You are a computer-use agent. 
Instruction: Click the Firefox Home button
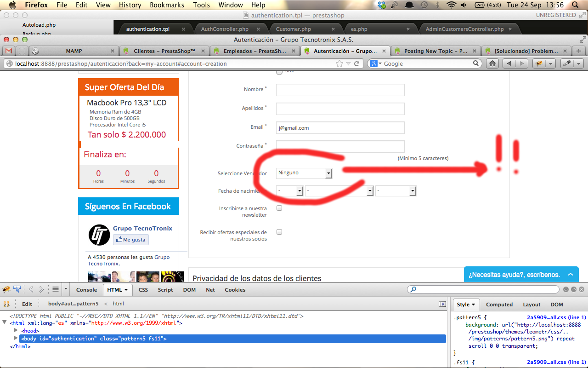click(492, 63)
